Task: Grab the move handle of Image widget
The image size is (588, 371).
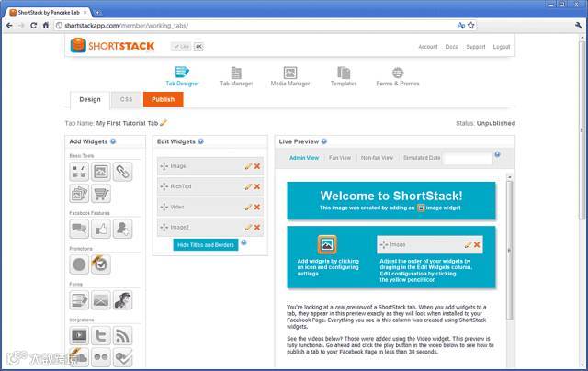Action: (x=164, y=166)
